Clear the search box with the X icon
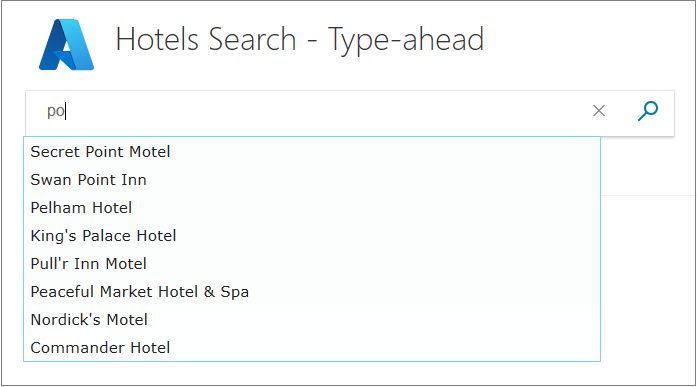 pos(599,111)
